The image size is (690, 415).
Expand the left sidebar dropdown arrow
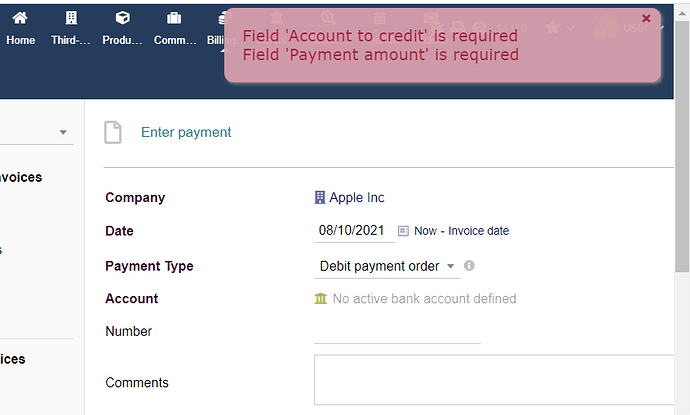[63, 132]
